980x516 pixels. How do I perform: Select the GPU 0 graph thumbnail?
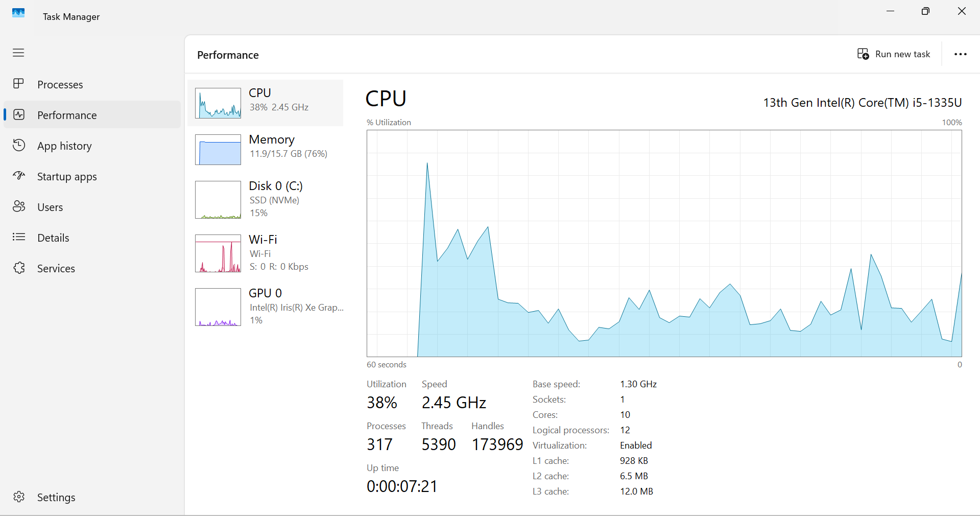coord(218,307)
